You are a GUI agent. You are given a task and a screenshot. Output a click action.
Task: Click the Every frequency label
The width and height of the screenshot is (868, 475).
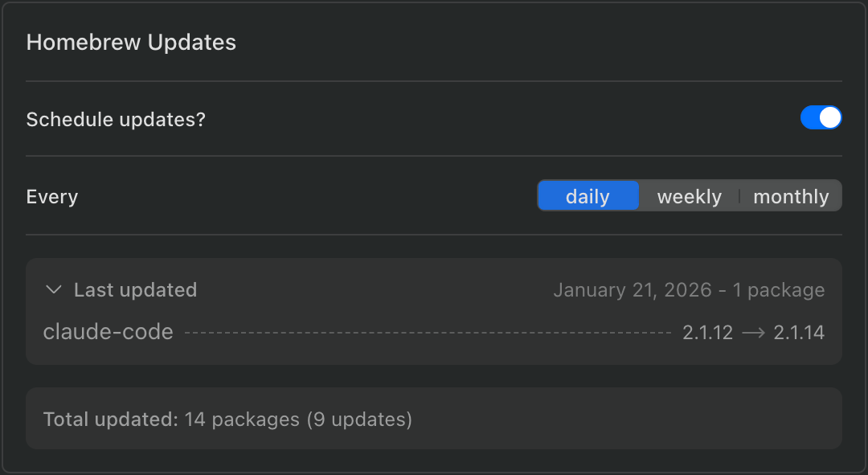(x=51, y=195)
